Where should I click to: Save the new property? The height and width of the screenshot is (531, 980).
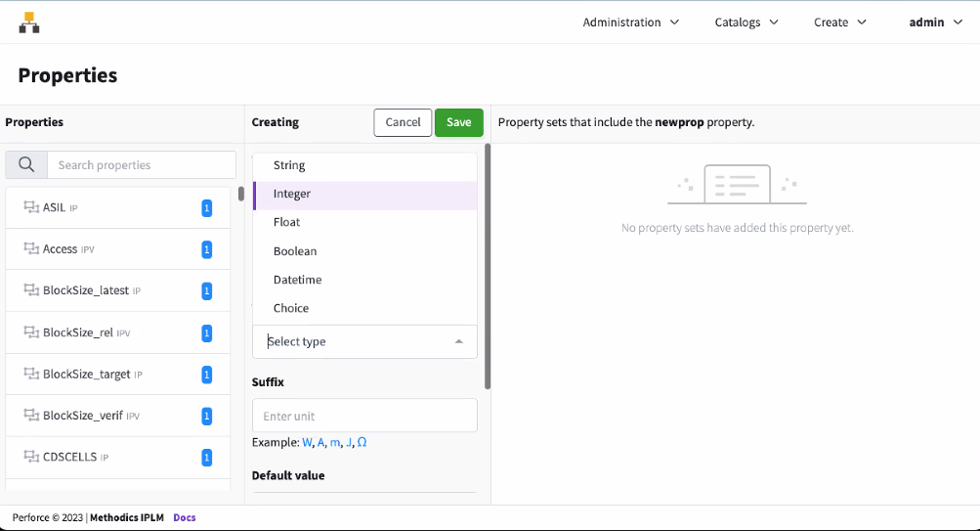click(458, 122)
